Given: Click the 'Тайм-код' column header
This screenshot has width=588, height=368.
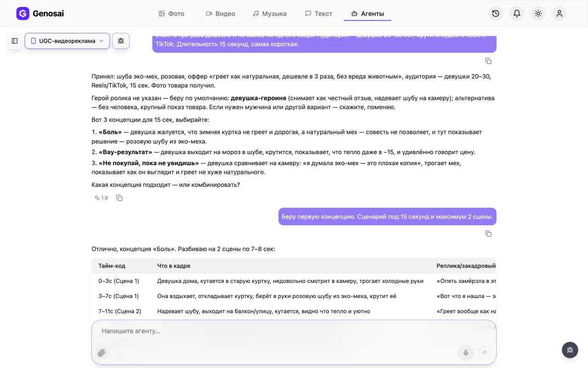Looking at the screenshot, I should pyautogui.click(x=112, y=266).
